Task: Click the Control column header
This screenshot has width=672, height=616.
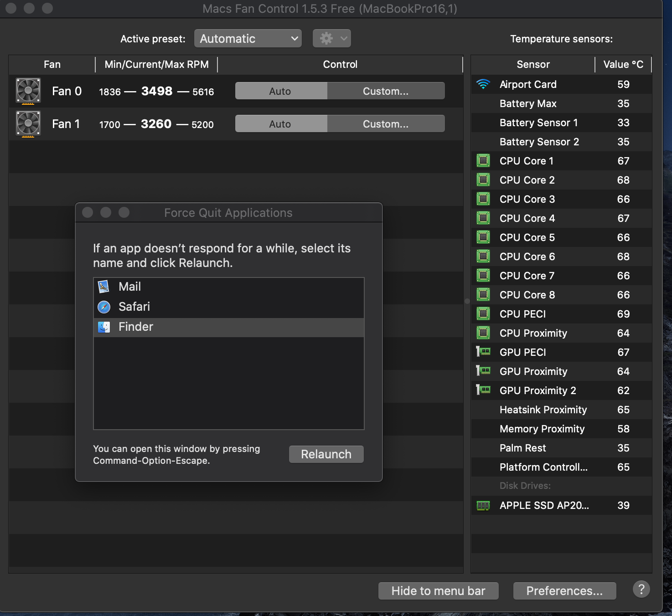Action: click(340, 64)
